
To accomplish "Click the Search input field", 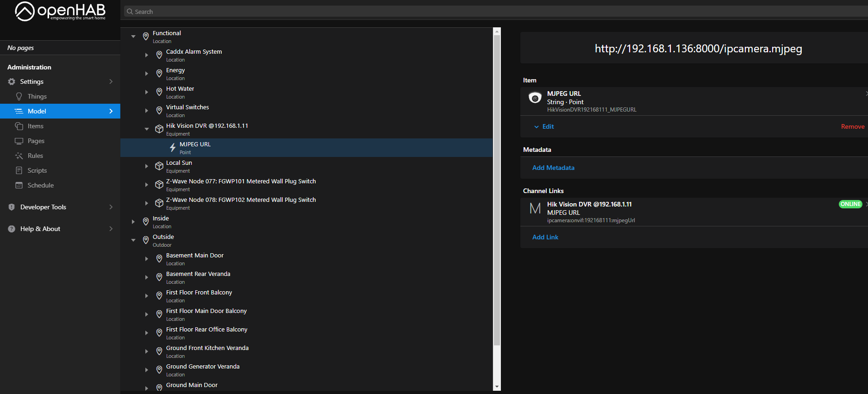I will tap(463, 12).
